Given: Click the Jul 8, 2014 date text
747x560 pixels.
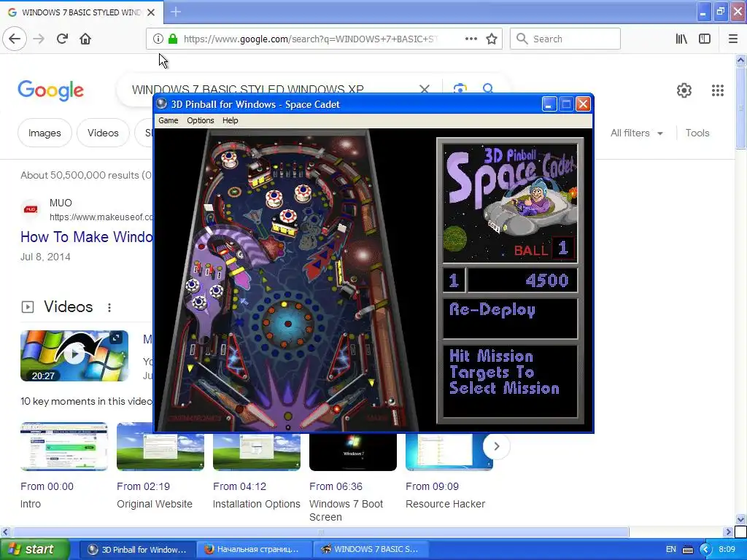Looking at the screenshot, I should (x=45, y=257).
